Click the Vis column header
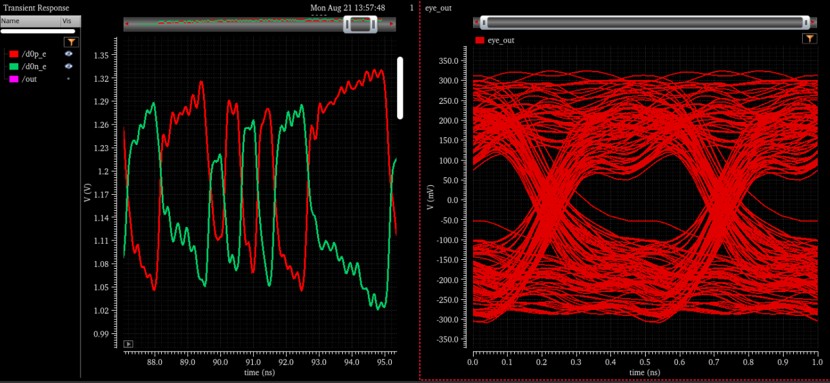The image size is (830, 383). (71, 21)
